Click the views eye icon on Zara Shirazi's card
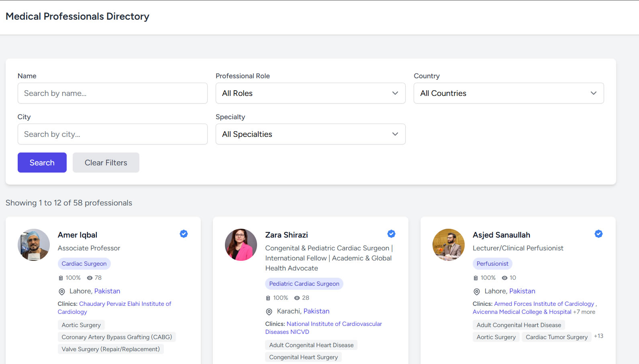Image resolution: width=639 pixels, height=364 pixels. click(297, 298)
